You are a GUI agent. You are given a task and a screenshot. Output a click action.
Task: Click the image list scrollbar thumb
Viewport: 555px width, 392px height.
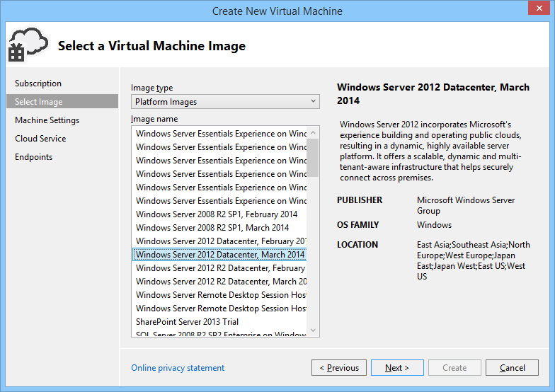tap(313, 157)
